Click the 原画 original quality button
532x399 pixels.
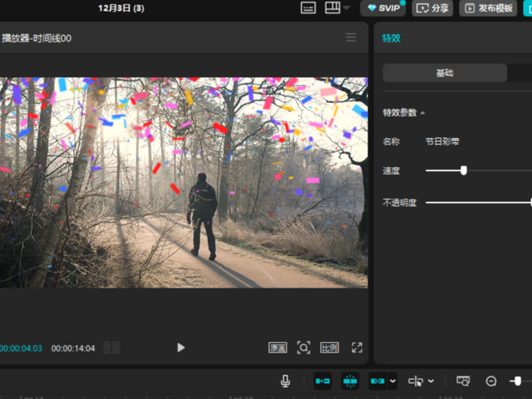[277, 348]
